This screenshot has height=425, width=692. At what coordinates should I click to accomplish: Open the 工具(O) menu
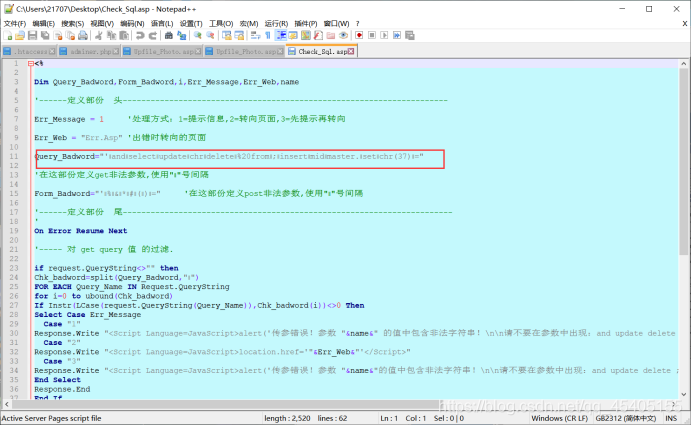point(221,23)
